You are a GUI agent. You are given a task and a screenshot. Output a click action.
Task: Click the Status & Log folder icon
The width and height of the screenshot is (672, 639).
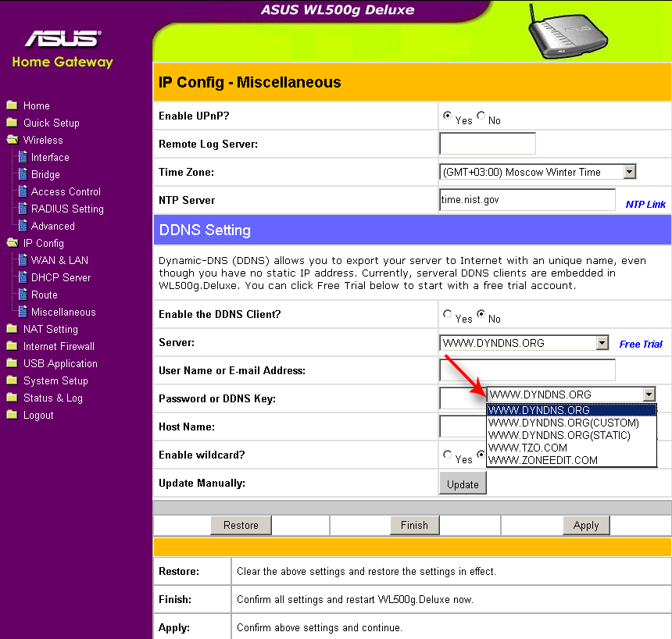(x=12, y=398)
